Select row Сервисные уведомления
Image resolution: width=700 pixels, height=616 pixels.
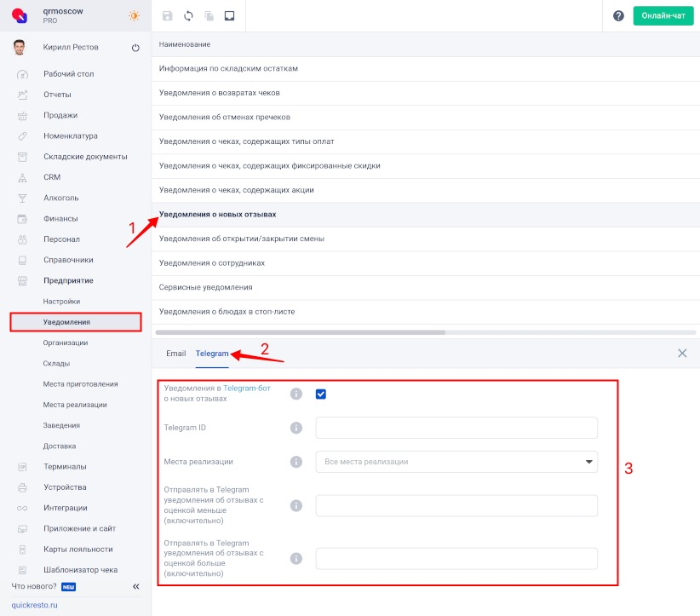click(426, 287)
